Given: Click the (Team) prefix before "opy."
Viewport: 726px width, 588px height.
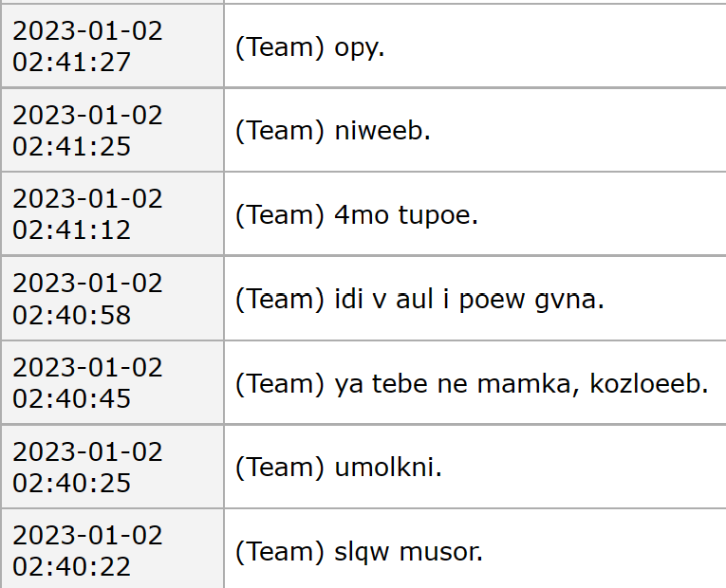Looking at the screenshot, I should (281, 47).
